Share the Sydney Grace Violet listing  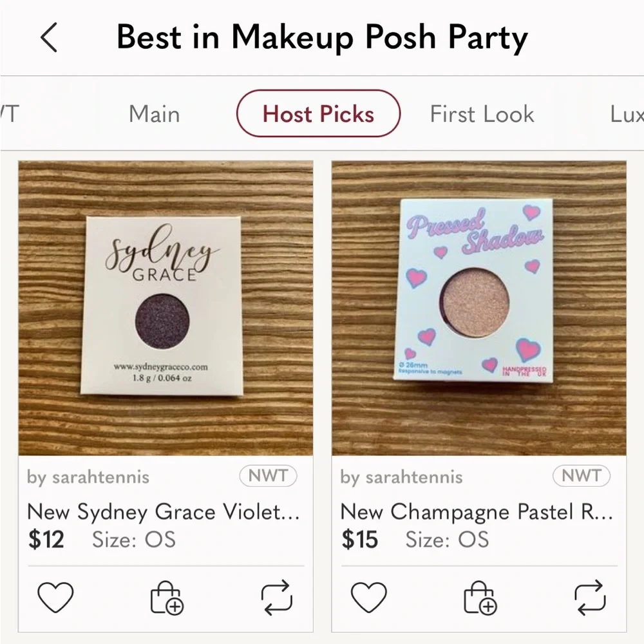coord(277,597)
